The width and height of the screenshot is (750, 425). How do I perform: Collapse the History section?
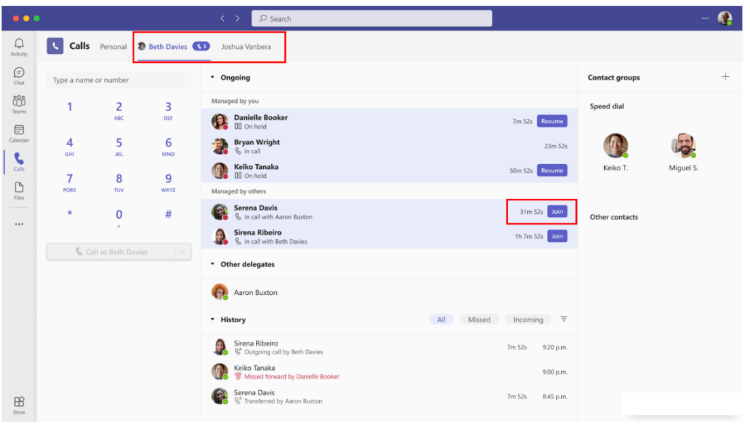click(212, 319)
